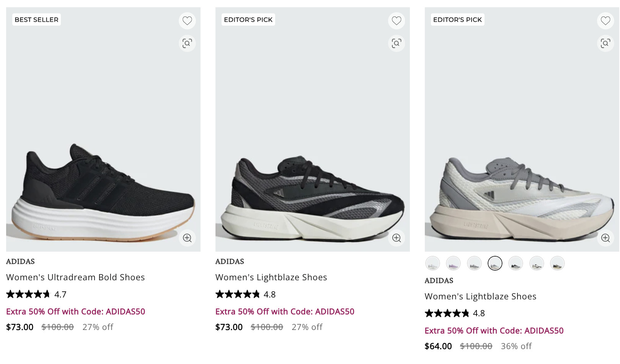Click magnifier zoom icon on black Lightblaze
The height and width of the screenshot is (364, 620).
396,238
